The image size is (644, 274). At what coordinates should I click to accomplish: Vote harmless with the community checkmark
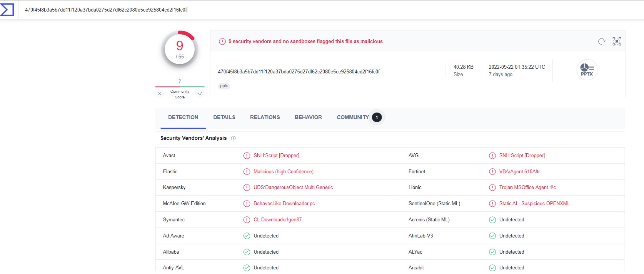200,94
